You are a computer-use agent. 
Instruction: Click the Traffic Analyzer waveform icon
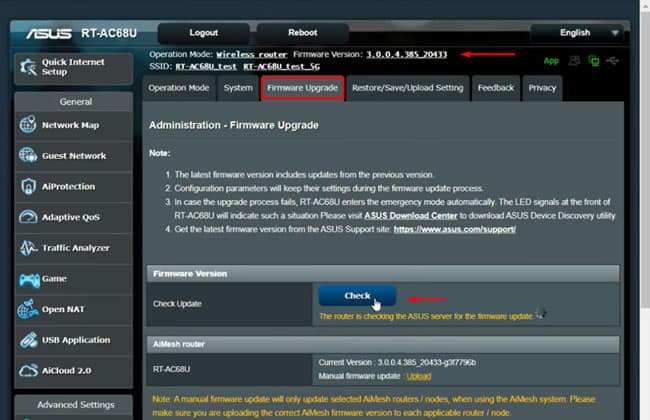(28, 248)
